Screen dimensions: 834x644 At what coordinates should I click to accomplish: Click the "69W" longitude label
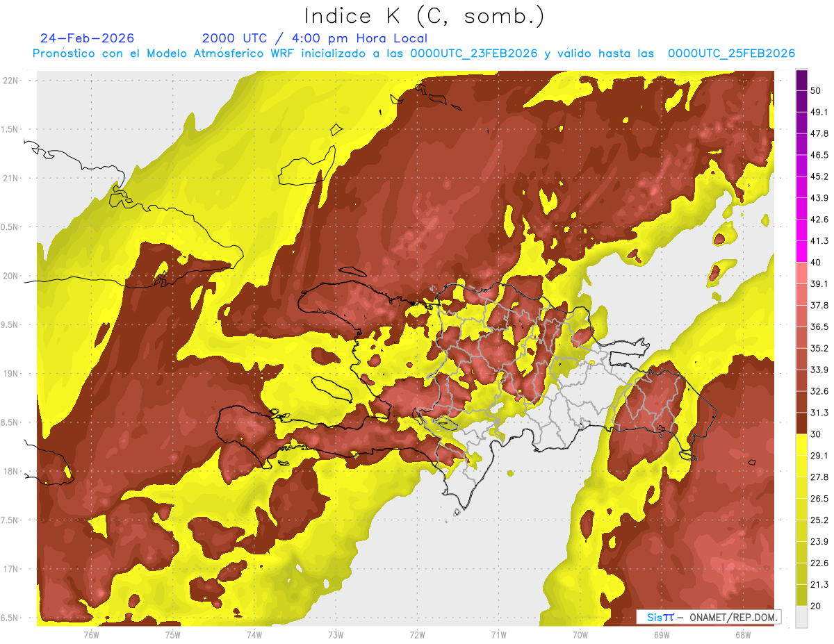point(662,635)
